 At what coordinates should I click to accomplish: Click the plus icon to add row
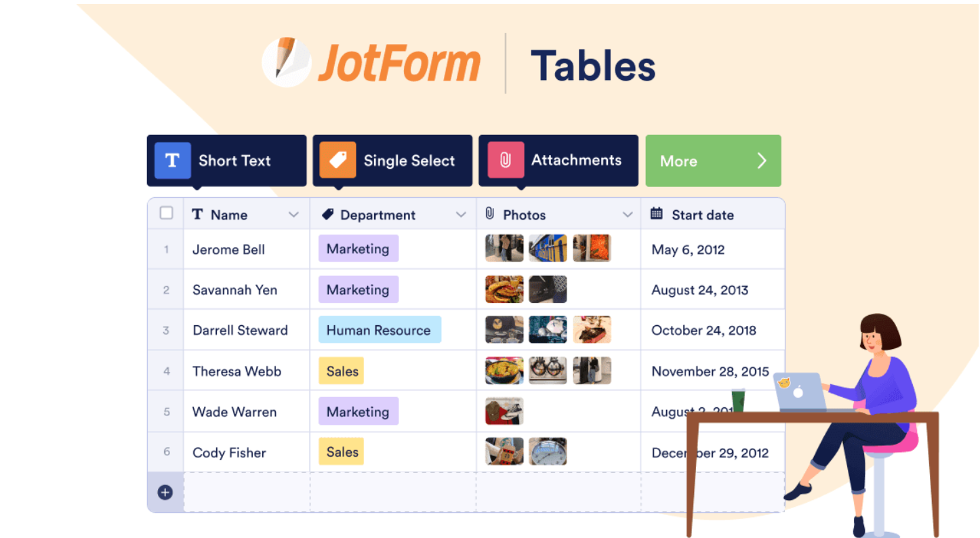tap(165, 493)
